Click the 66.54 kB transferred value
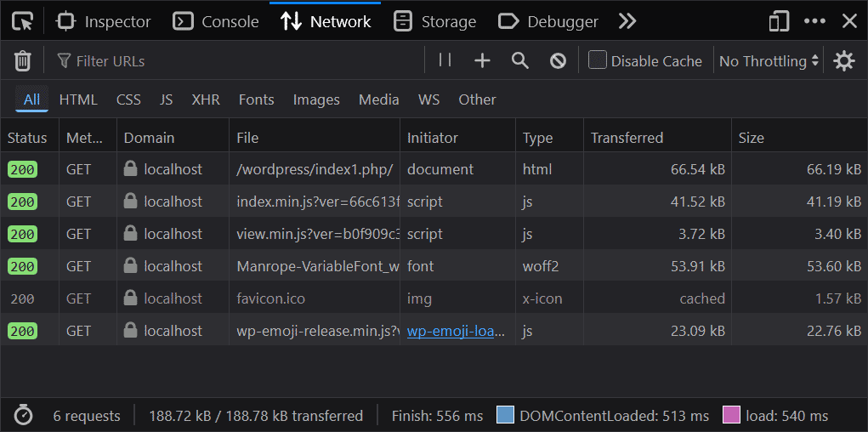This screenshot has width=868, height=432. [x=698, y=169]
